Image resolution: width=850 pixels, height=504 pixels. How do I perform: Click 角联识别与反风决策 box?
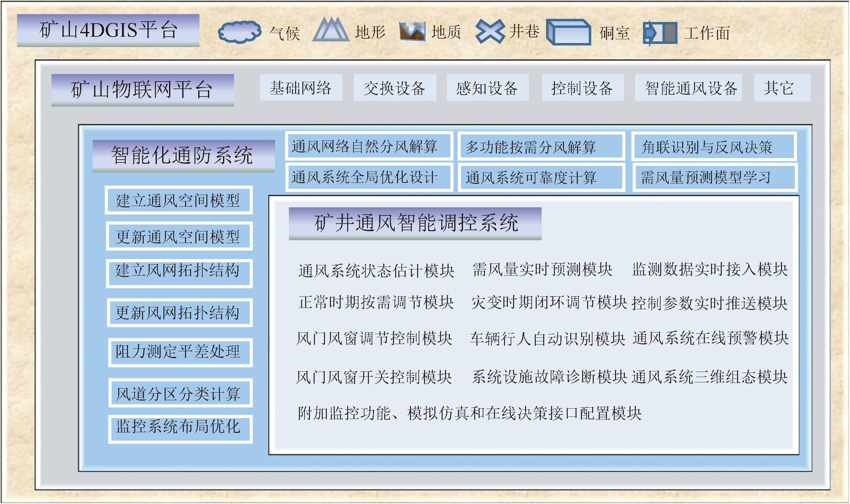point(714,146)
